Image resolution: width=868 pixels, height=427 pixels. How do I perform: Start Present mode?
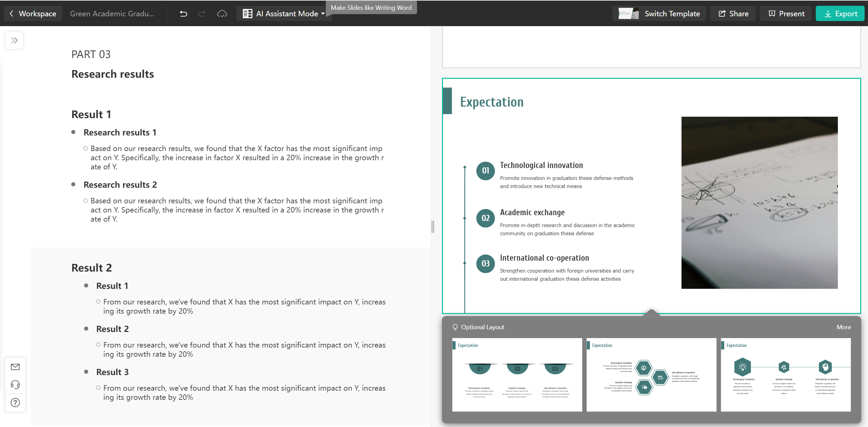point(786,14)
